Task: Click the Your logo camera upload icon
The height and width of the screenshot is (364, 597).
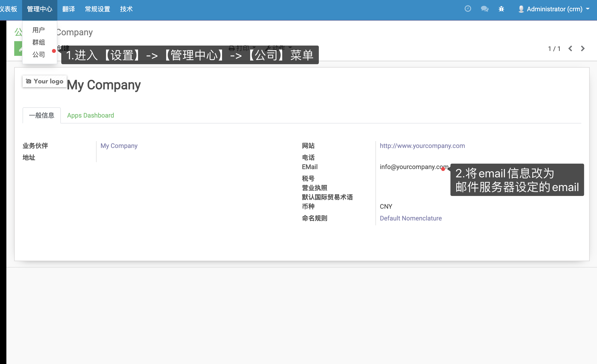Action: (29, 81)
